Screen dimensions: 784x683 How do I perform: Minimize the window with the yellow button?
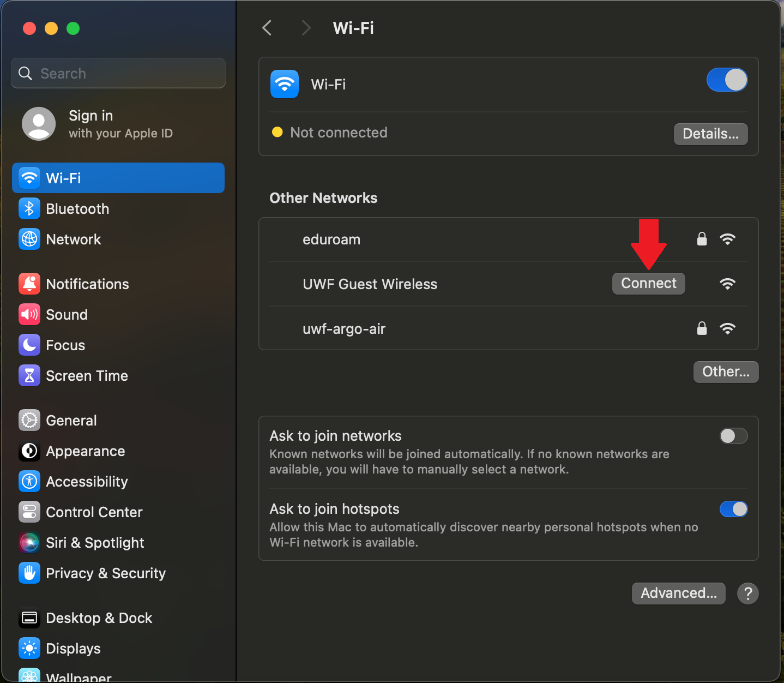[x=51, y=28]
